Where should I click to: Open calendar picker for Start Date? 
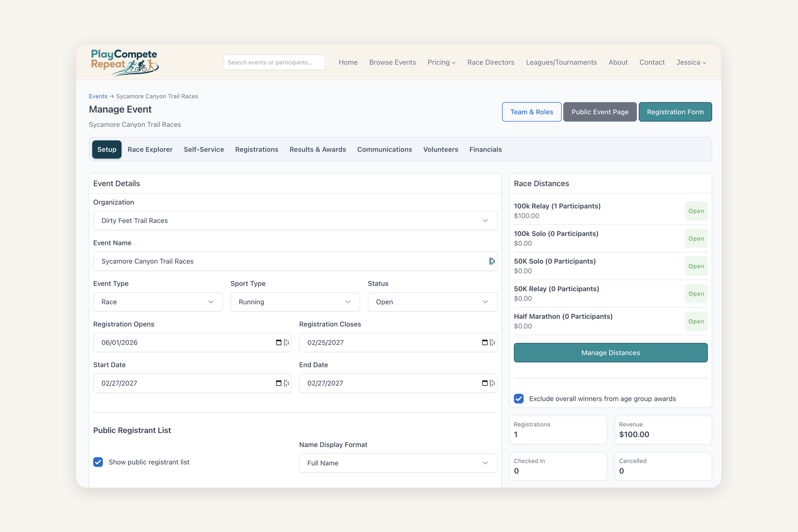tap(278, 383)
